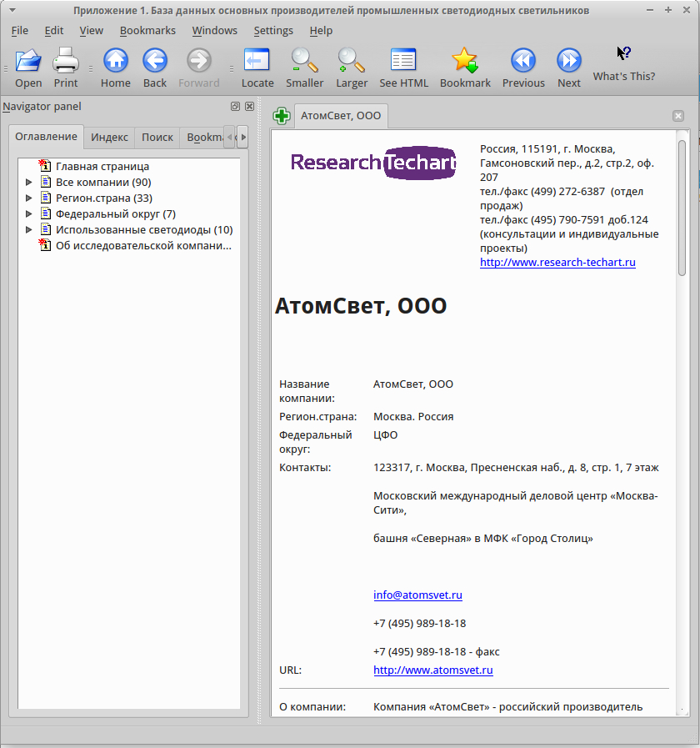Open the www.atomsvet.ru URL link

[x=433, y=670]
